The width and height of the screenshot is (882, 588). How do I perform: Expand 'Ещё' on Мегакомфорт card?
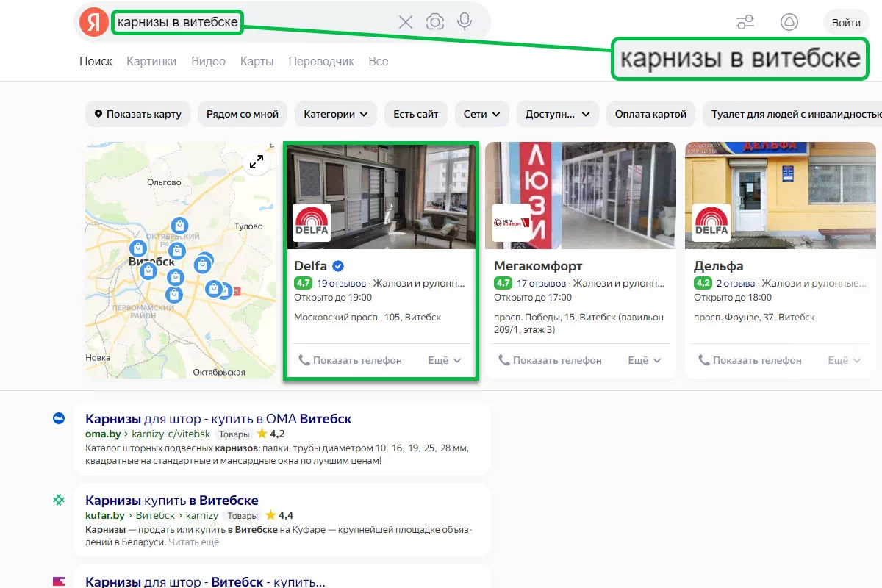[x=645, y=360]
